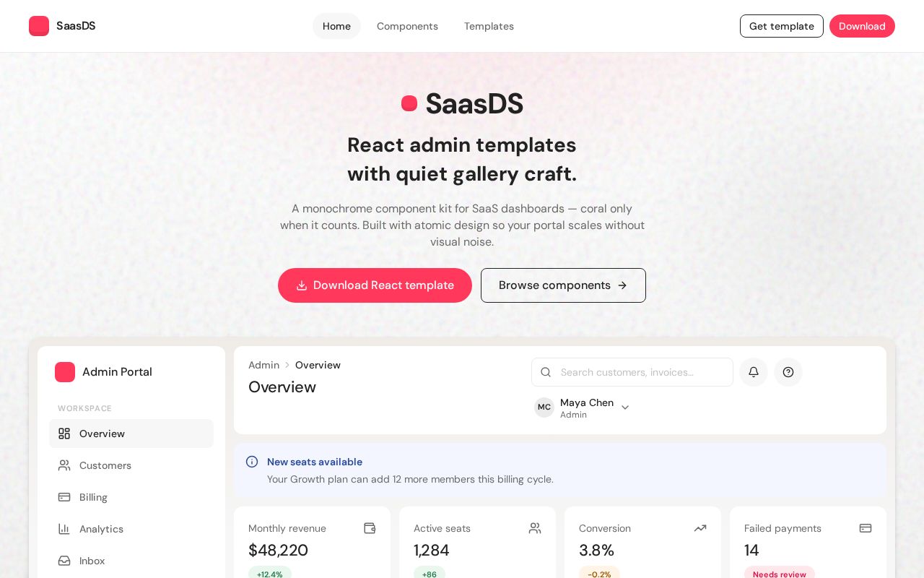The height and width of the screenshot is (578, 924).
Task: Click the Admin Portal coral logo icon
Action: [65, 372]
